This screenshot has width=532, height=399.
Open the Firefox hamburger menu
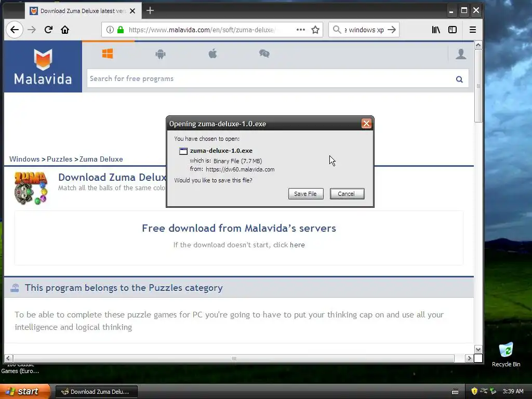tap(473, 30)
